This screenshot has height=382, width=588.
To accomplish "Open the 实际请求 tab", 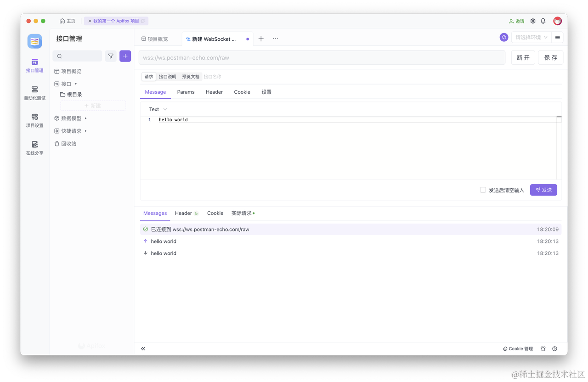I will coord(243,213).
